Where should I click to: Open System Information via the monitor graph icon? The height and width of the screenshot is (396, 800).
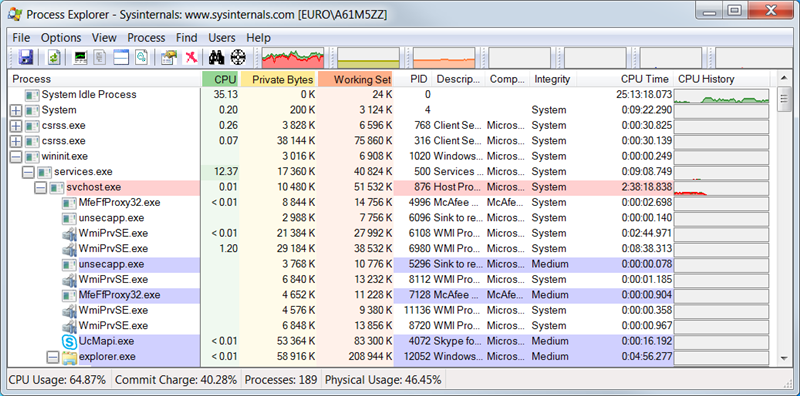pos(80,57)
